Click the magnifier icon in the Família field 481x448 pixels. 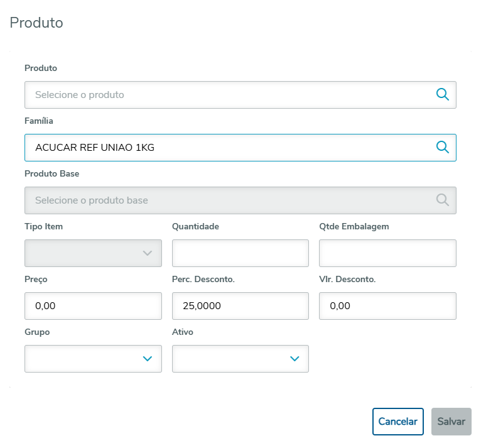pos(442,148)
